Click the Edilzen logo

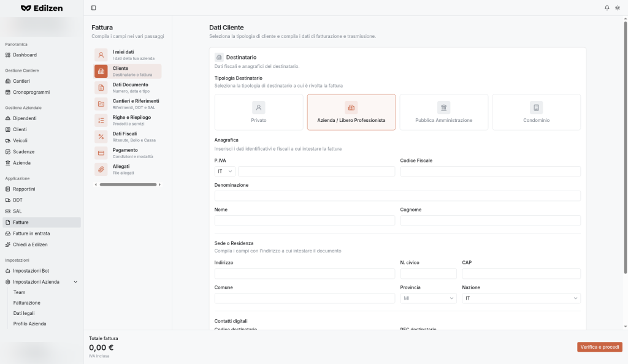point(42,8)
